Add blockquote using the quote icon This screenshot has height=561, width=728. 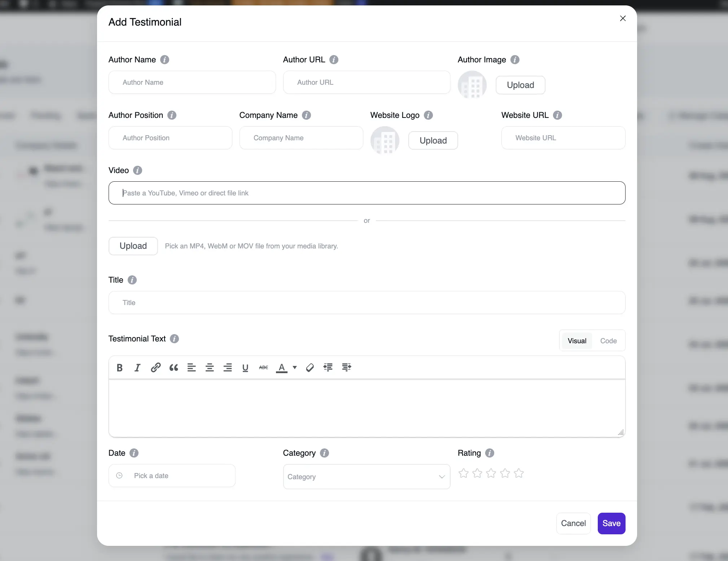click(174, 367)
